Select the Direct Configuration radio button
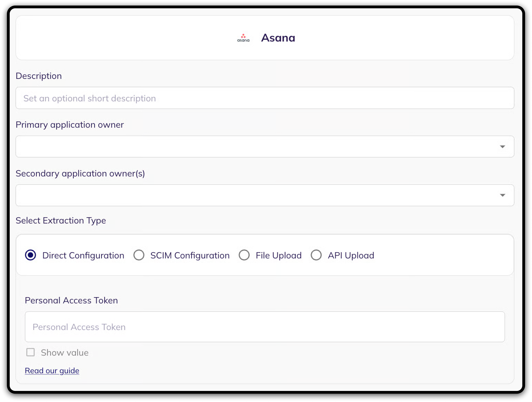 point(30,255)
